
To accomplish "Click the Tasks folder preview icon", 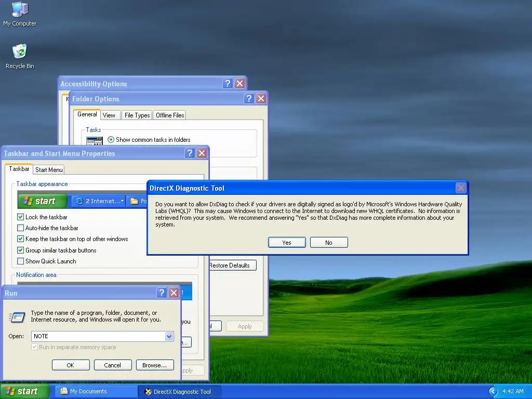I will click(95, 140).
